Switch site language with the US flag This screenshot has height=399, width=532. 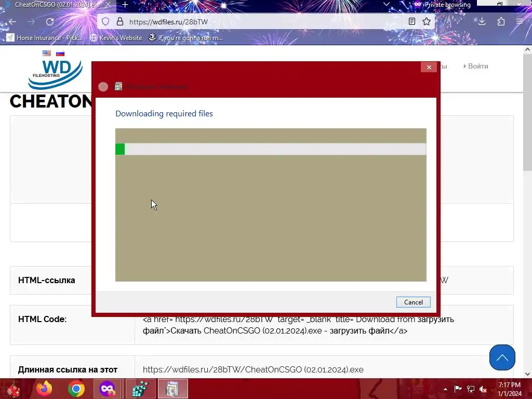coord(46,54)
